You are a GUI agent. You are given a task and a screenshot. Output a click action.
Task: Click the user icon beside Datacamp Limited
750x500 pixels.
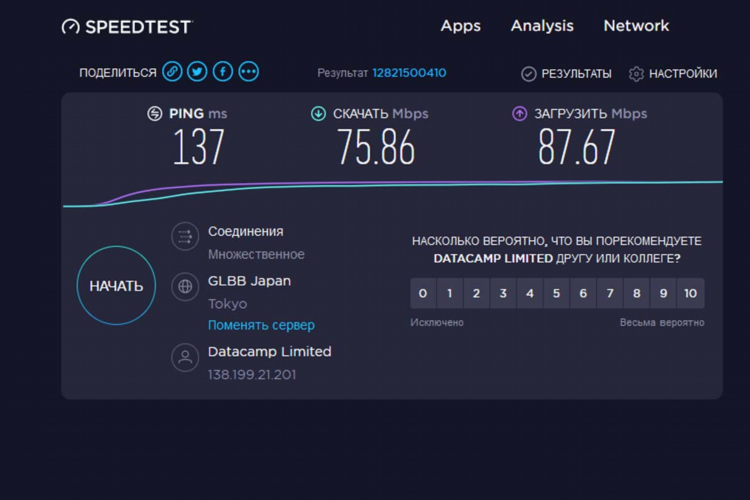(x=185, y=357)
